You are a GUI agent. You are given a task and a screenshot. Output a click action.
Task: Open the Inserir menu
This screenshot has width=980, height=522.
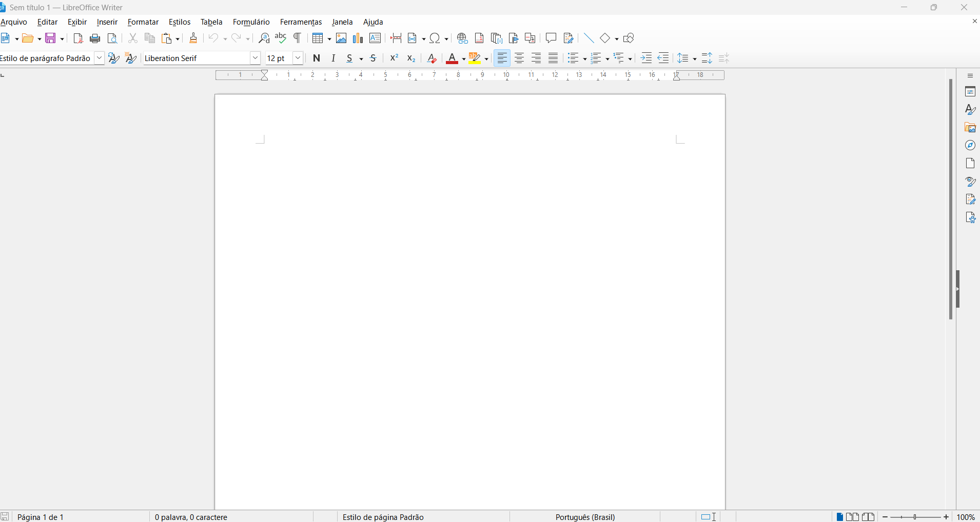coord(107,22)
